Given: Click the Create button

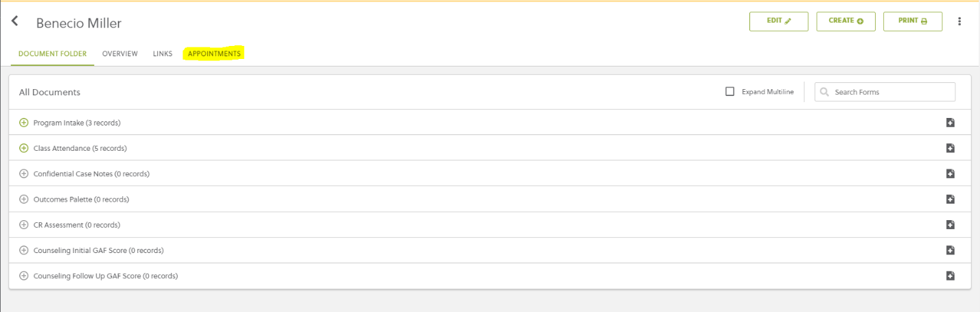Looking at the screenshot, I should [x=846, y=21].
